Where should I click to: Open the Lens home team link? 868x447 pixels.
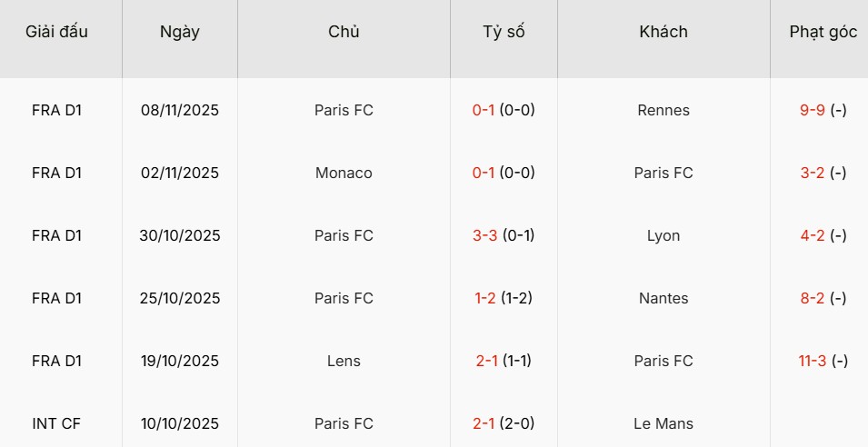tap(344, 362)
